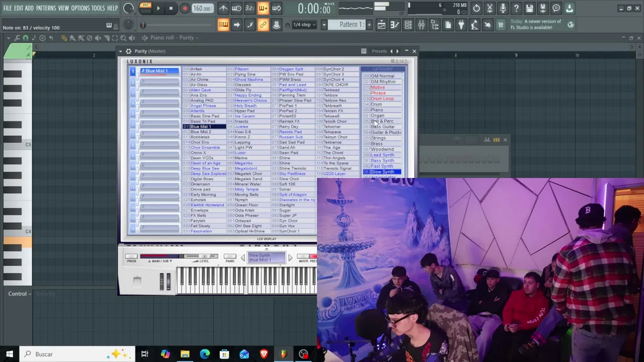Image resolution: width=644 pixels, height=362 pixels.
Task: Select the zoom magnifier tool in piano roll
Action: [123, 38]
